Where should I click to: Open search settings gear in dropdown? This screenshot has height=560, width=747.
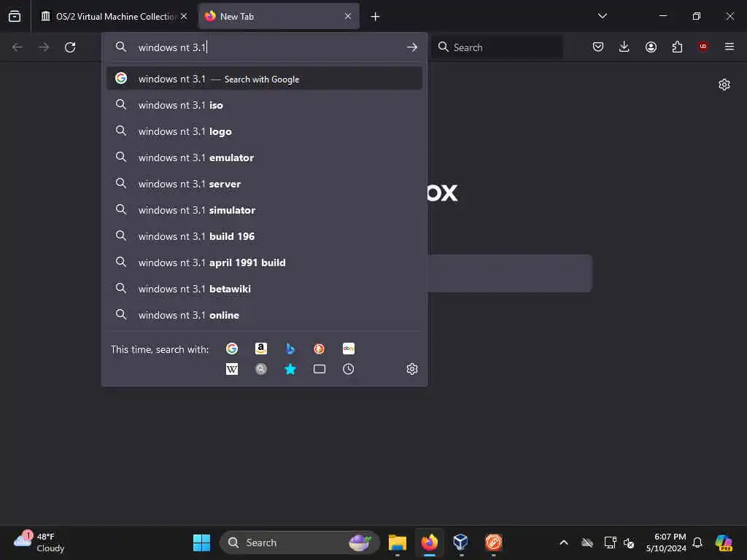pos(412,369)
